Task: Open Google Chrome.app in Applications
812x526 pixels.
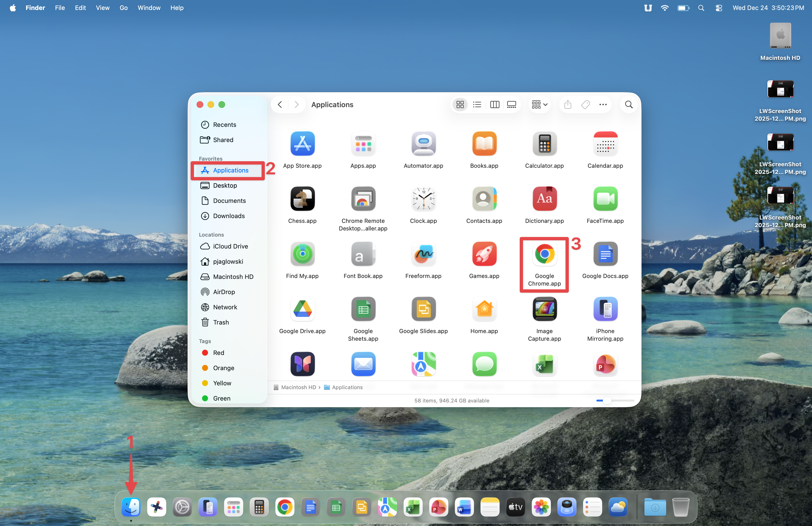Action: click(x=544, y=254)
